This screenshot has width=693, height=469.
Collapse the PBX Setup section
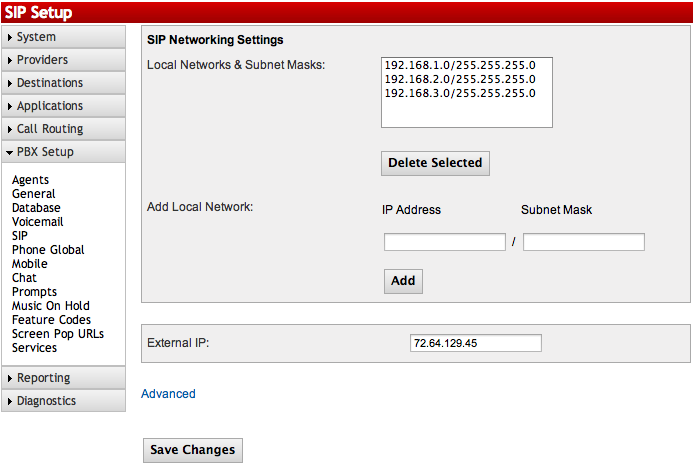click(x=63, y=152)
